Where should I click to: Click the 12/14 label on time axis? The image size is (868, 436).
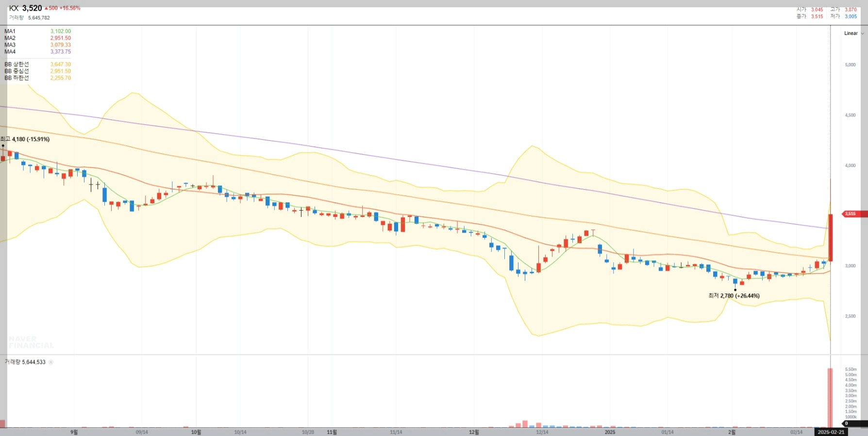click(x=542, y=432)
